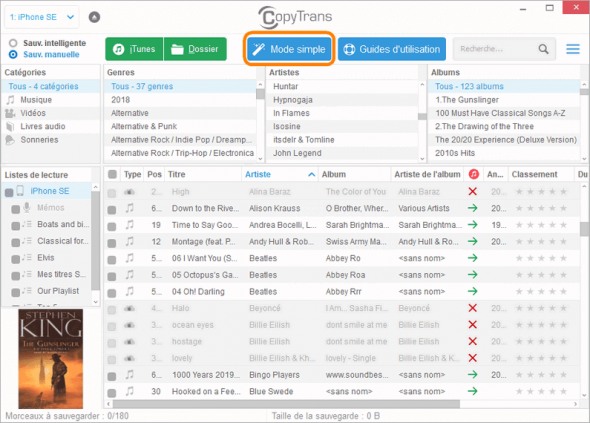Sort by Artiste column header
This screenshot has width=590, height=423.
pos(280,174)
